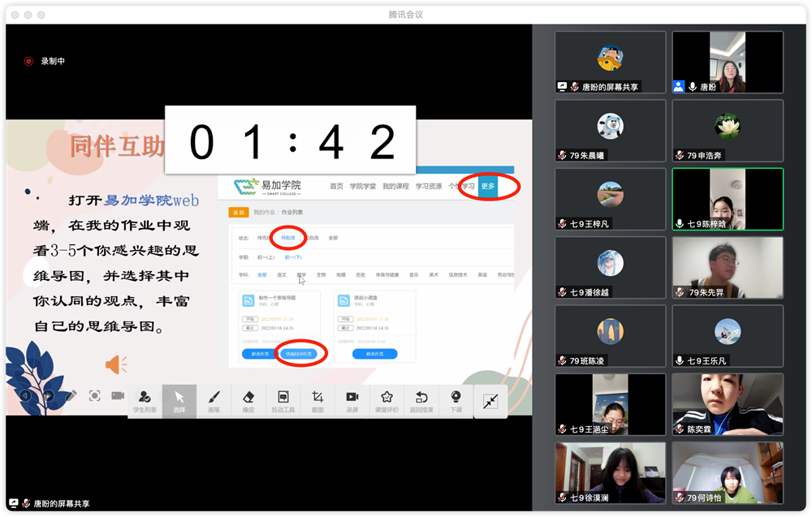This screenshot has width=812, height=517.
Task: Click the 截图 screenshot crop tool
Action: coord(317,401)
